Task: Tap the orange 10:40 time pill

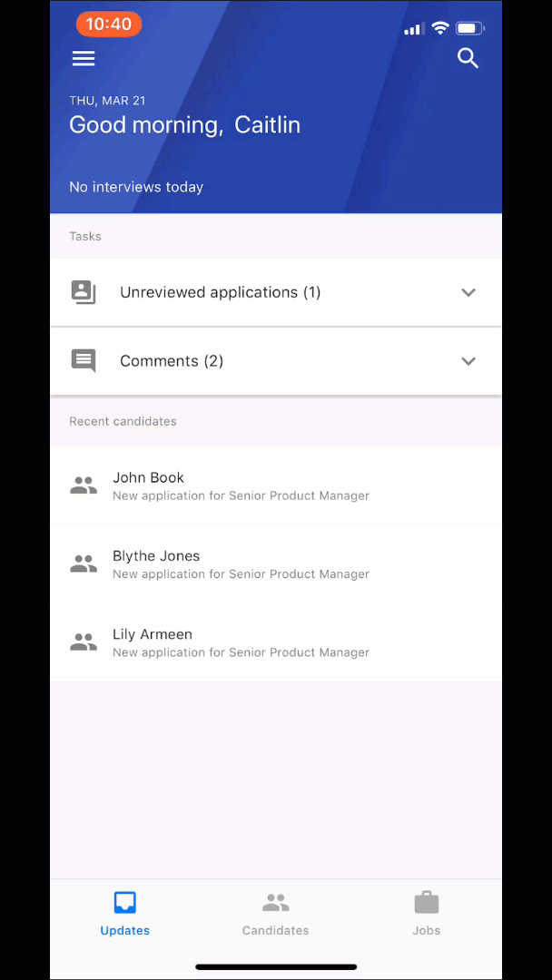Action: (109, 24)
